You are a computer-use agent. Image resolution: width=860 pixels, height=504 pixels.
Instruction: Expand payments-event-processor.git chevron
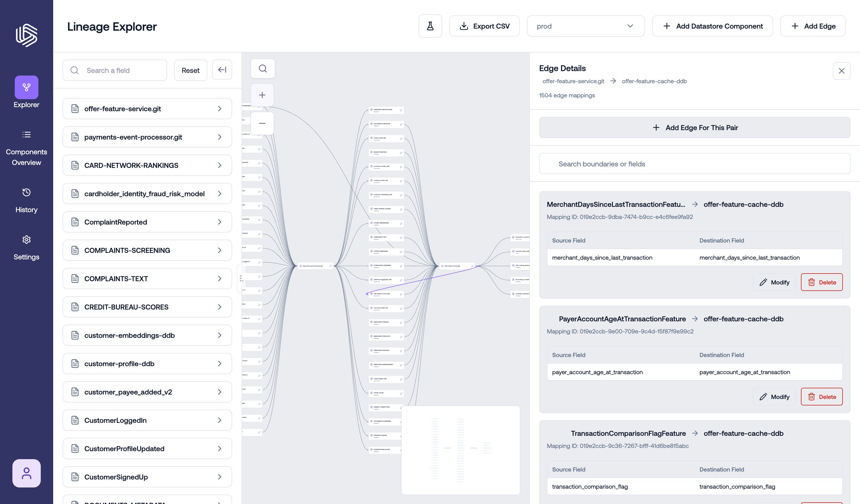click(x=219, y=137)
